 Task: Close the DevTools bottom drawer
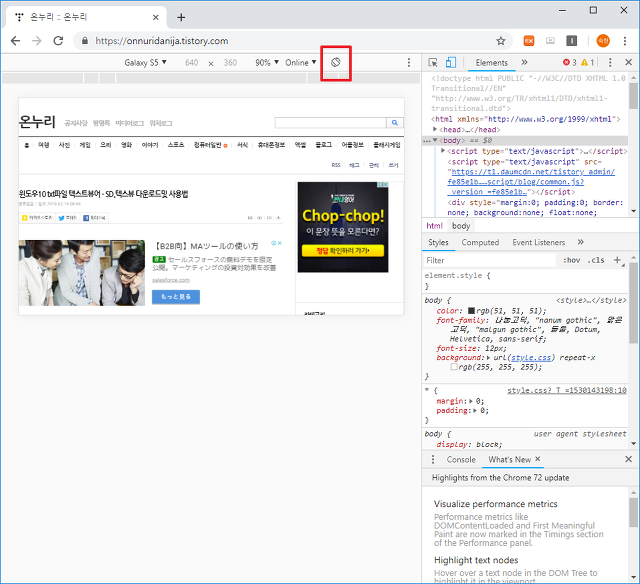(629, 459)
